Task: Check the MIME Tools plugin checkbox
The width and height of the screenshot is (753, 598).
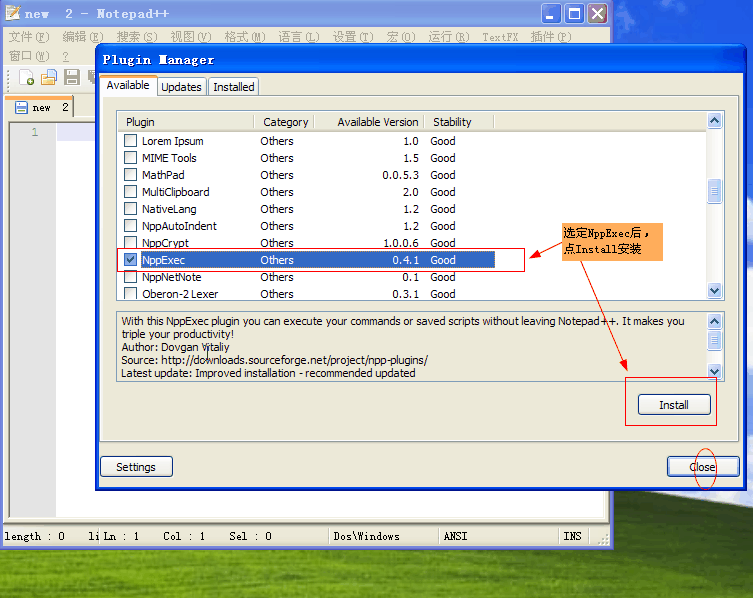Action: pos(130,158)
